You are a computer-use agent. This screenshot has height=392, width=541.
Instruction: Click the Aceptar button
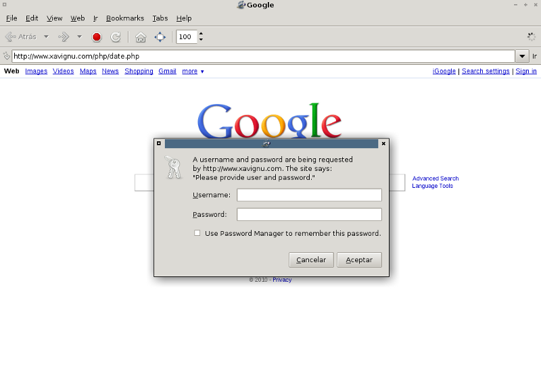click(x=359, y=260)
